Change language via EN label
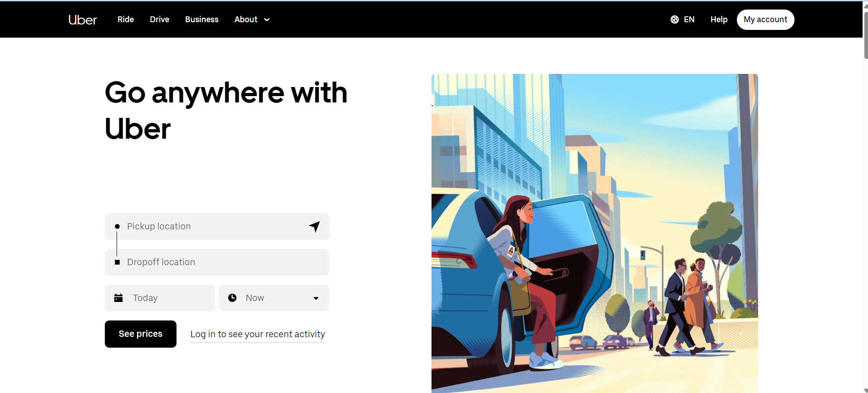Screen dimensions: 868x393 point(689,19)
